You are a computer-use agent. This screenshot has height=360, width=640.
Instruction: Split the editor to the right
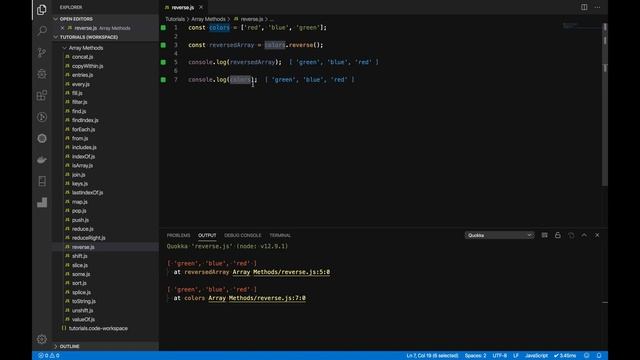coord(584,7)
